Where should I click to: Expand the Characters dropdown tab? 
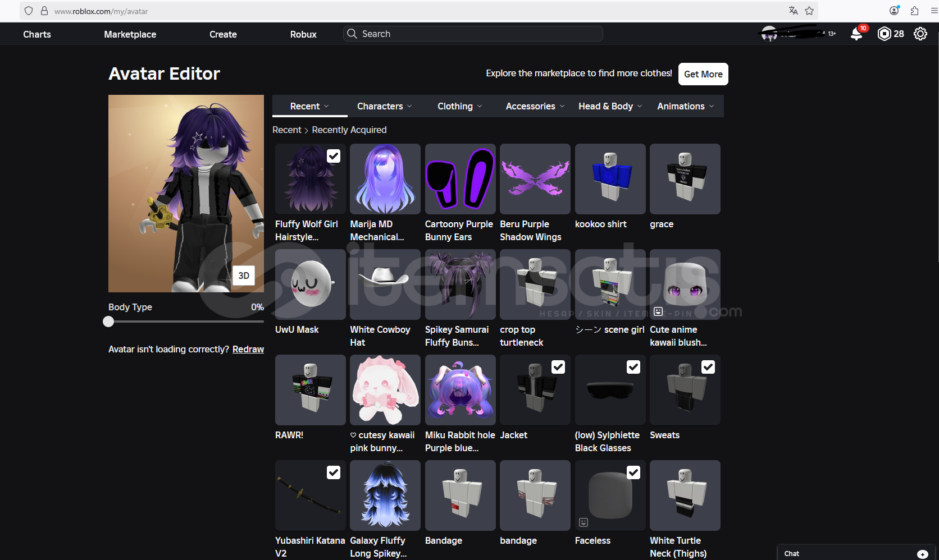[x=385, y=106]
